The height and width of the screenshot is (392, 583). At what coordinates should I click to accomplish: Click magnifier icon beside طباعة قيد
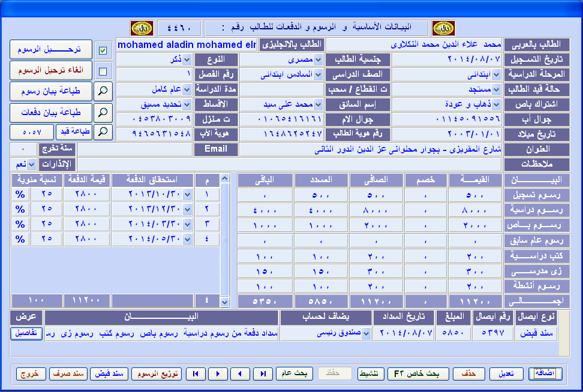click(x=104, y=132)
